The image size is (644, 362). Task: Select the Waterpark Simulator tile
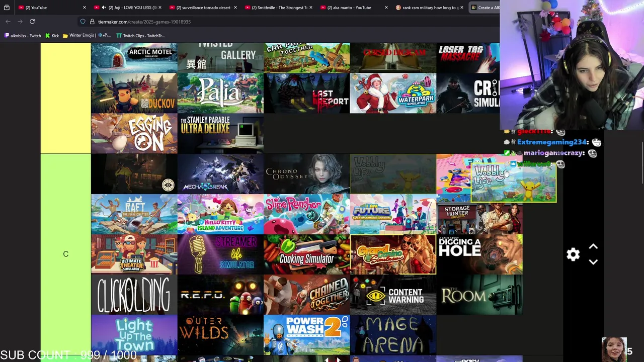tap(393, 93)
